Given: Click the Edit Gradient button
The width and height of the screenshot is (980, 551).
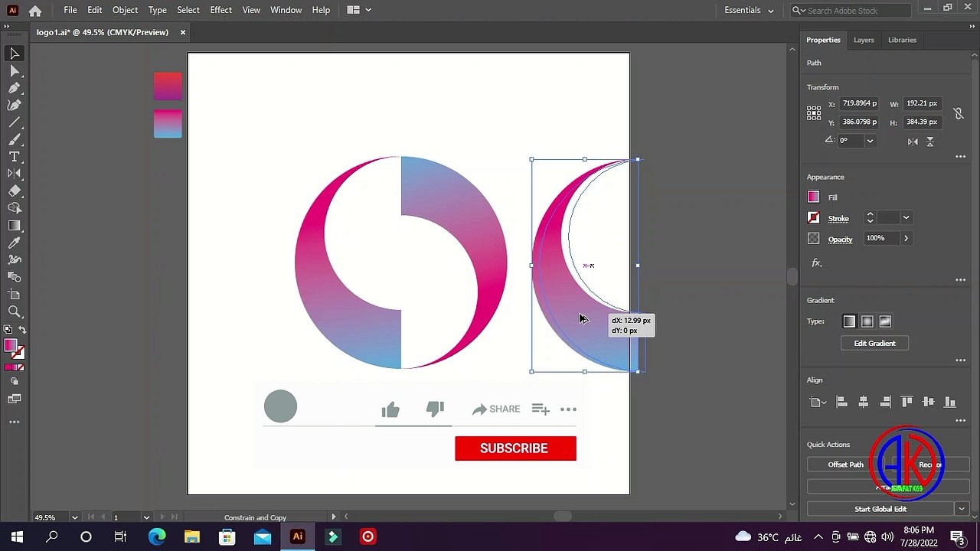Looking at the screenshot, I should [x=874, y=344].
